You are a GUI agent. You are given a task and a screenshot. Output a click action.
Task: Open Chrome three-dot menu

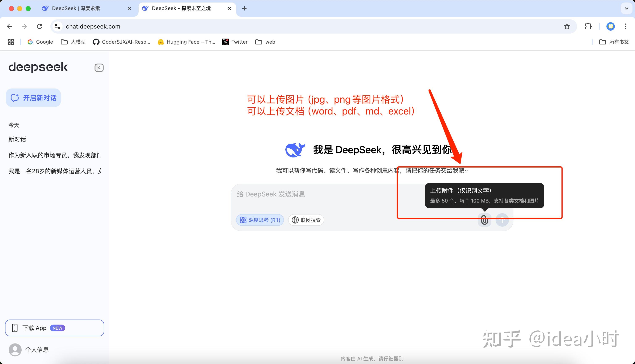coord(626,26)
